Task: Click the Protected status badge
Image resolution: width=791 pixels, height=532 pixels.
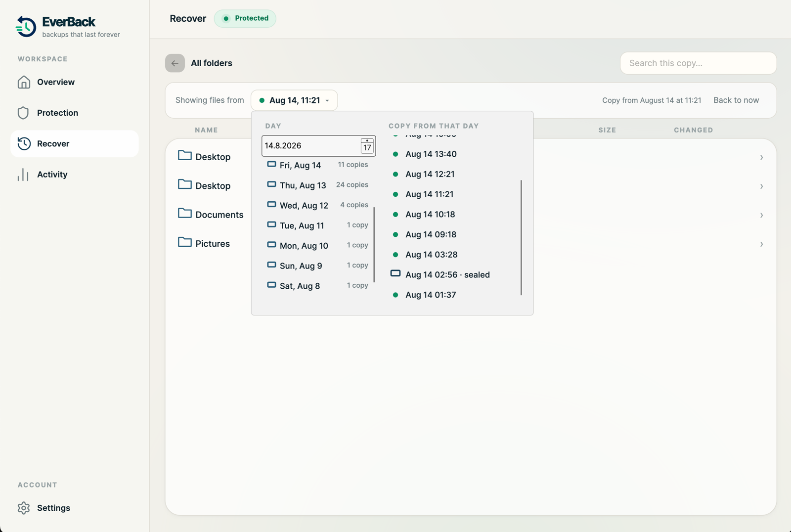Action: (x=245, y=19)
